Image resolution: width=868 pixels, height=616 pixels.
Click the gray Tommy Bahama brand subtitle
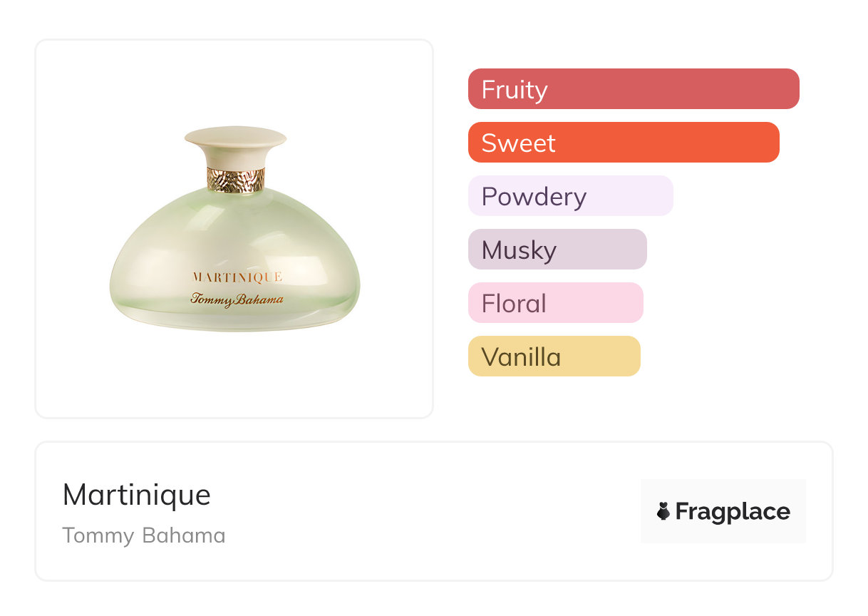pyautogui.click(x=144, y=535)
